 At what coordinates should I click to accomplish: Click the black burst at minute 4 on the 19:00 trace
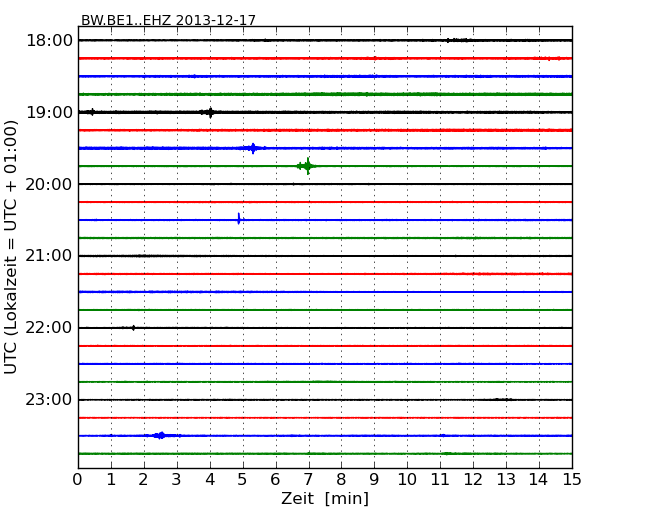click(x=210, y=112)
